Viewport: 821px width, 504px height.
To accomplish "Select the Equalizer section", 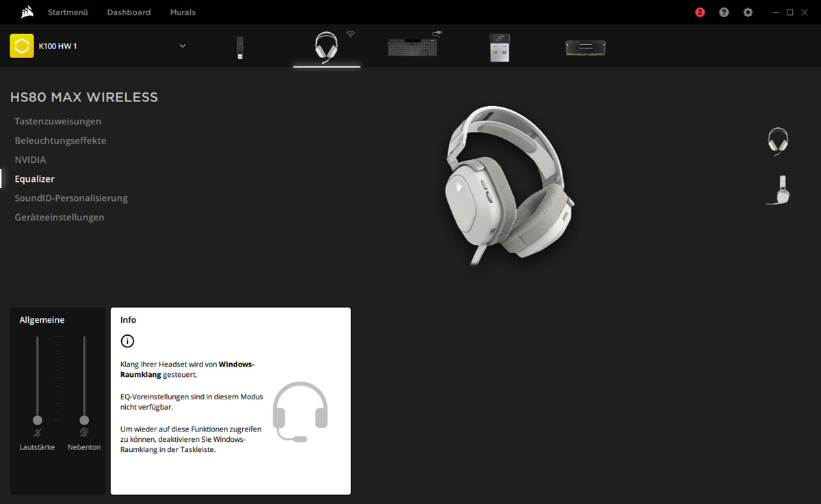I will click(x=35, y=179).
